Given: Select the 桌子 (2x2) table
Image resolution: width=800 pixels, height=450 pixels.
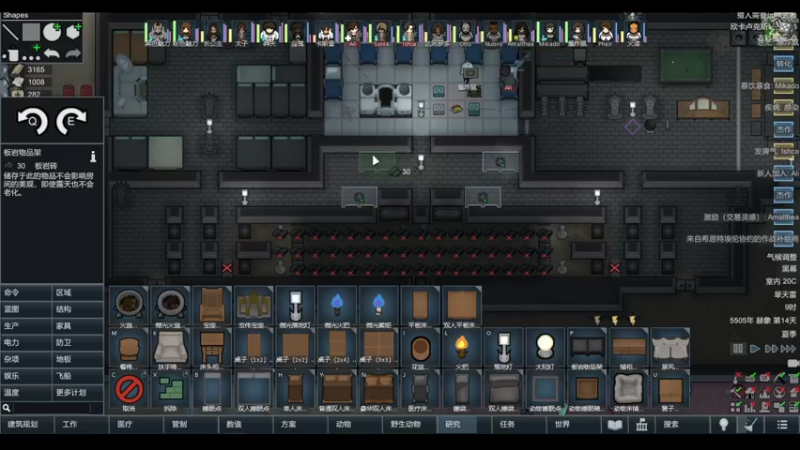Looking at the screenshot, I should pos(295,349).
